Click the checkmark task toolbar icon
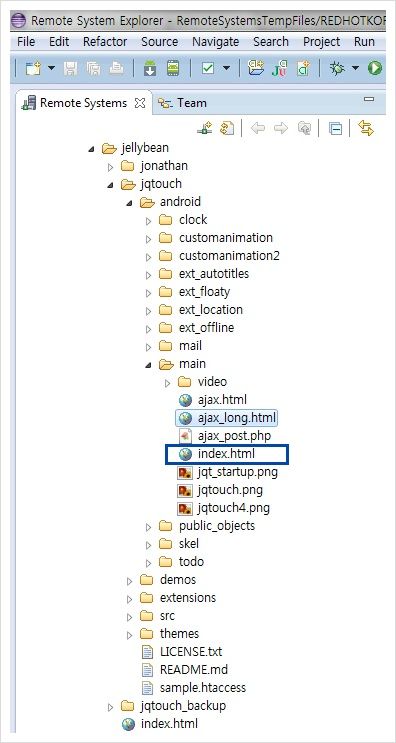The height and width of the screenshot is (743, 396). point(207,69)
